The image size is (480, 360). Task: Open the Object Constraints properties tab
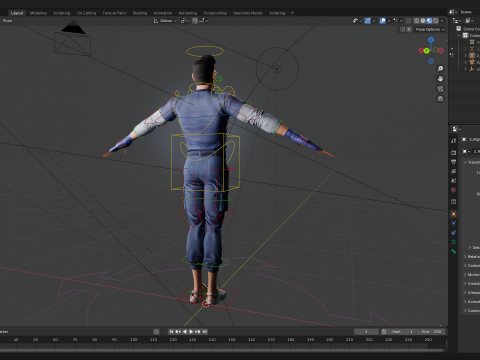(x=454, y=233)
